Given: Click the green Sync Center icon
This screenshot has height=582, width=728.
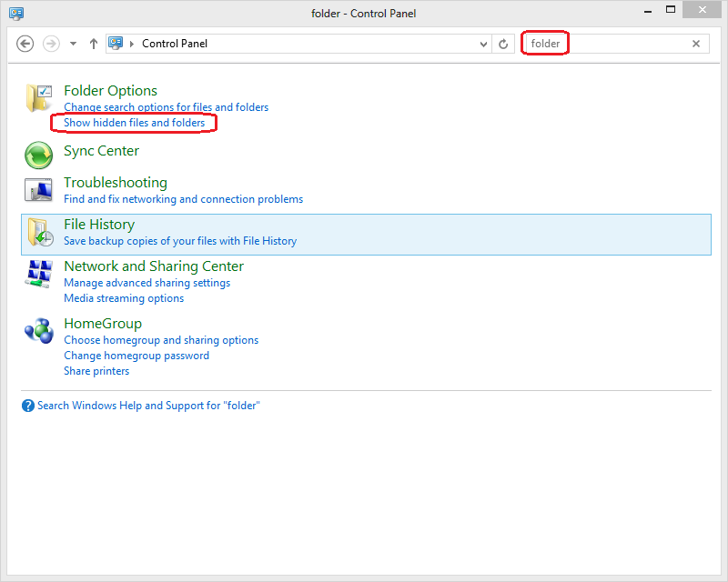Looking at the screenshot, I should pos(38,155).
